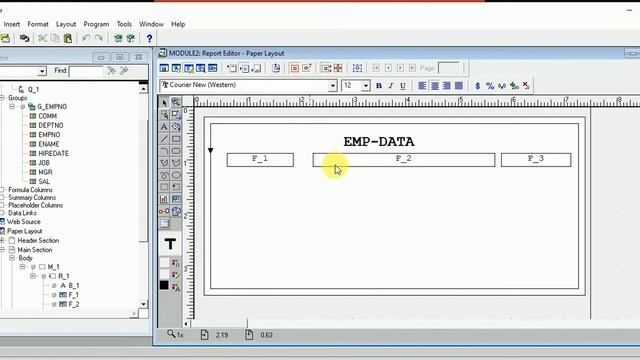Select HIREDATE column in navigator
This screenshot has width=640, height=360.
point(53,153)
